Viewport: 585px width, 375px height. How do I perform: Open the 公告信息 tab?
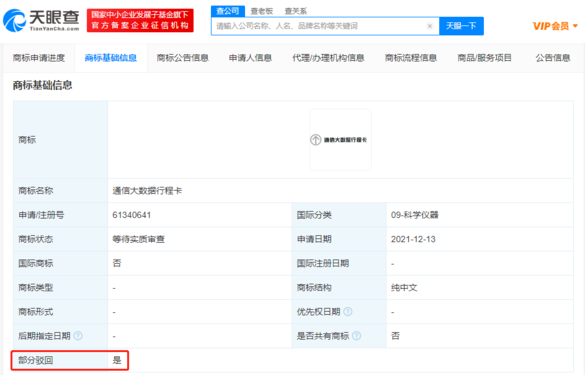[553, 58]
